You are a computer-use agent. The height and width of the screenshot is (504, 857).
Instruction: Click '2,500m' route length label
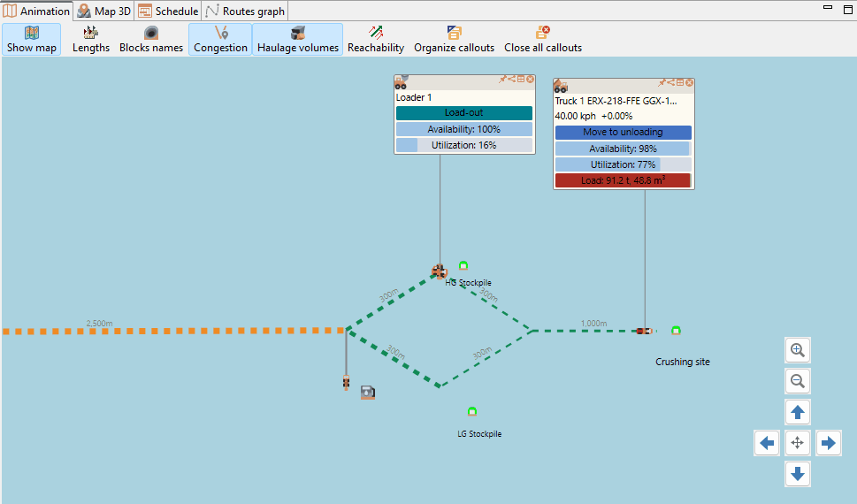point(99,323)
